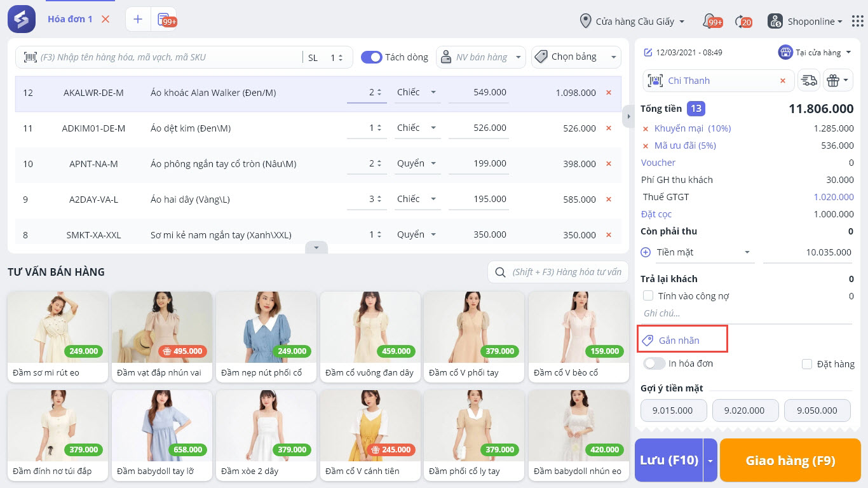
Task: Click plus icon to add payment method
Action: (646, 252)
